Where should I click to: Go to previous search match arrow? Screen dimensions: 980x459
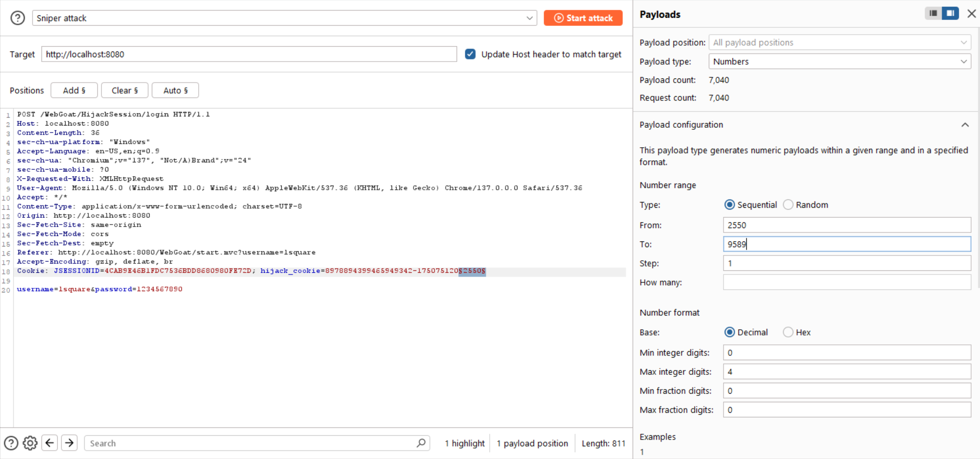(50, 443)
